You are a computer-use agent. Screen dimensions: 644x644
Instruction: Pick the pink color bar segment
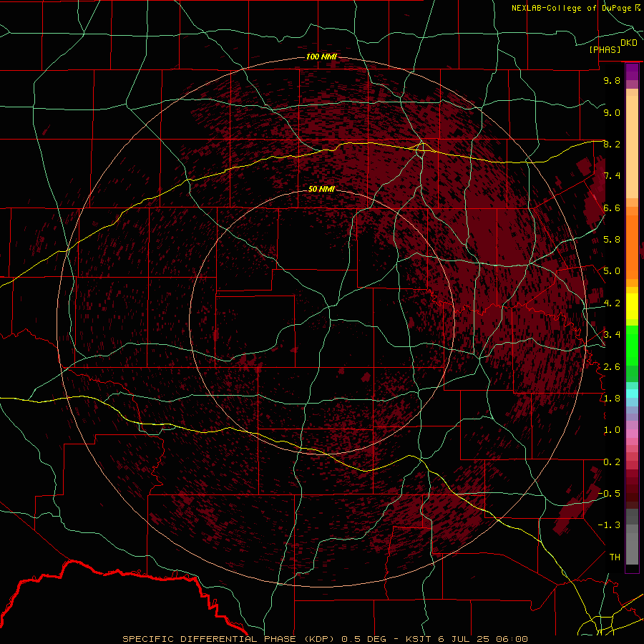click(632, 433)
